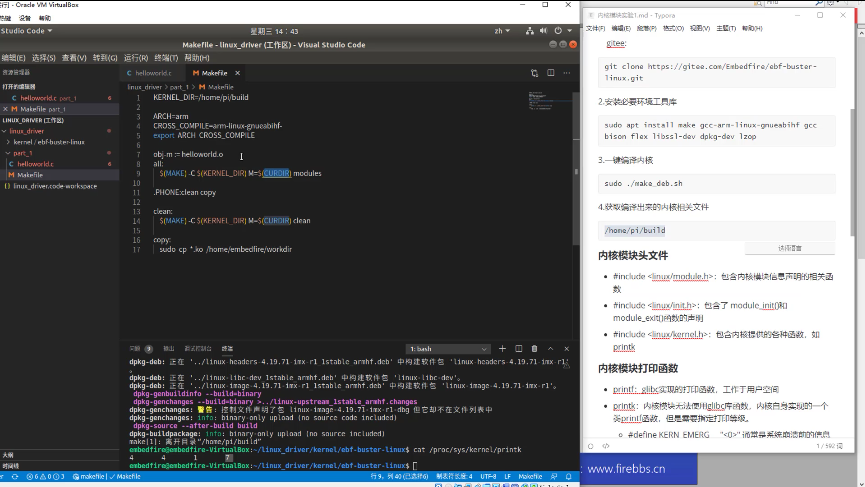The height and width of the screenshot is (487, 865).
Task: Toggle source code mode in Typora
Action: (606, 446)
